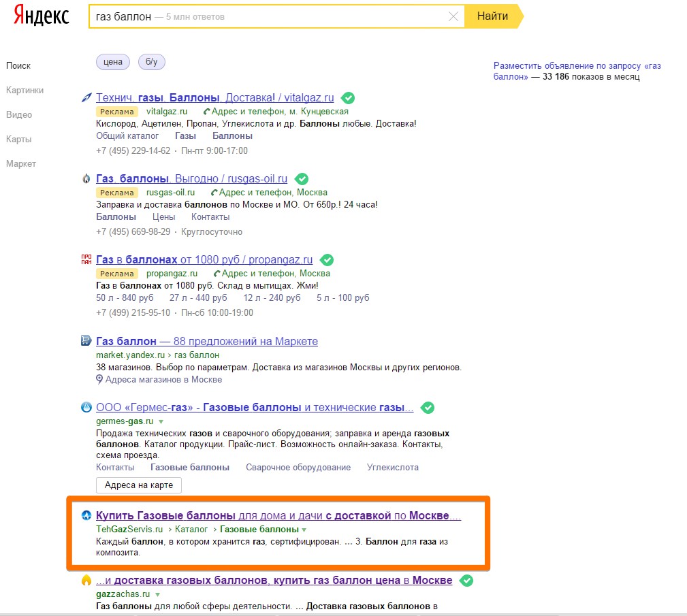
Task: Switch to Картинки search
Action: click(25, 91)
